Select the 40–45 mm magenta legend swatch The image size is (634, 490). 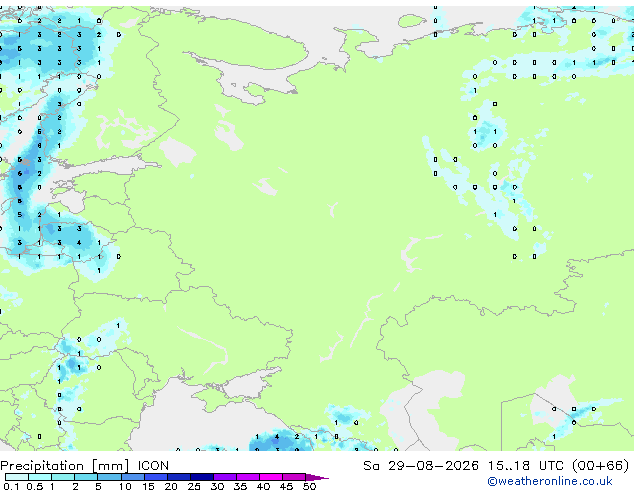pyautogui.click(x=271, y=477)
